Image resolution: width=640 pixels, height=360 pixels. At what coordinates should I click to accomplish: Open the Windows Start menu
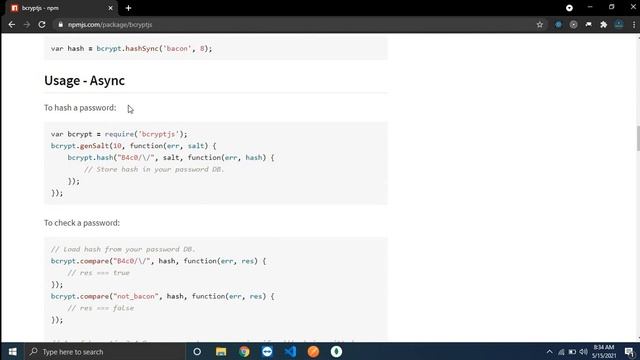12,351
